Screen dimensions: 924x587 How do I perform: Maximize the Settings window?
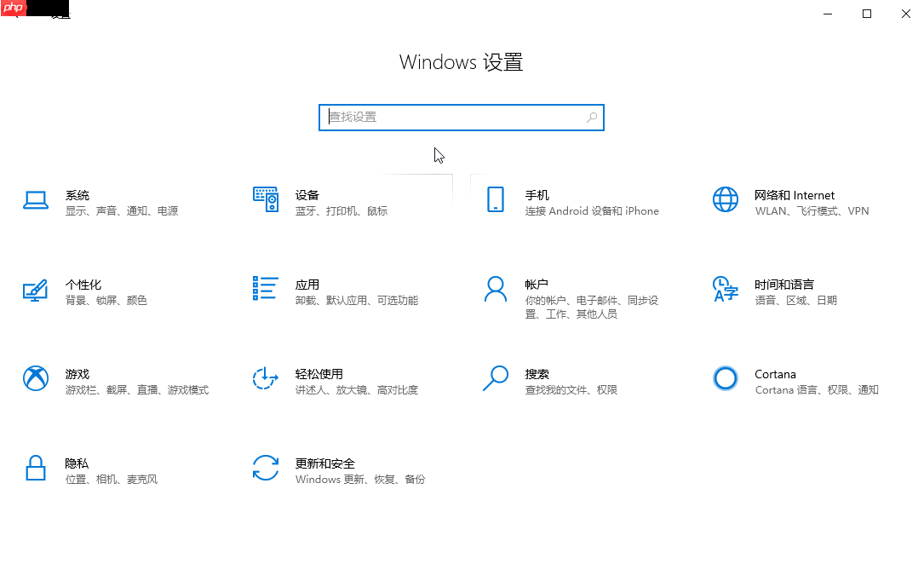(x=867, y=14)
